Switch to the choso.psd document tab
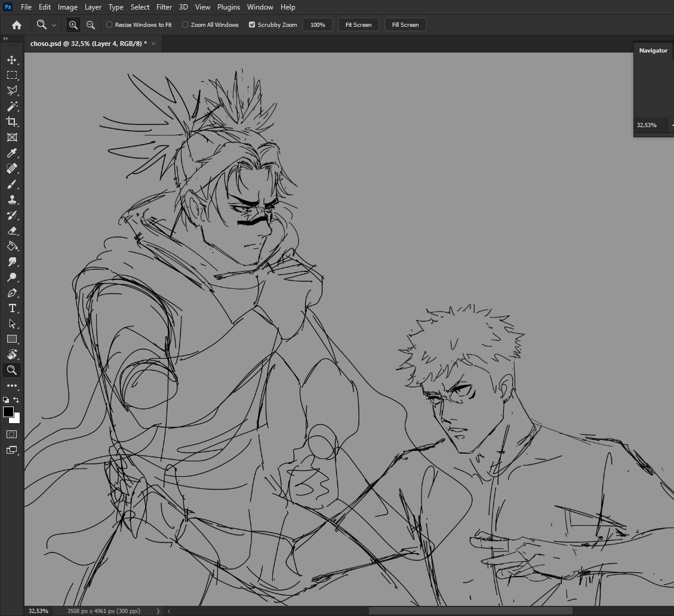The image size is (674, 616). coord(88,44)
